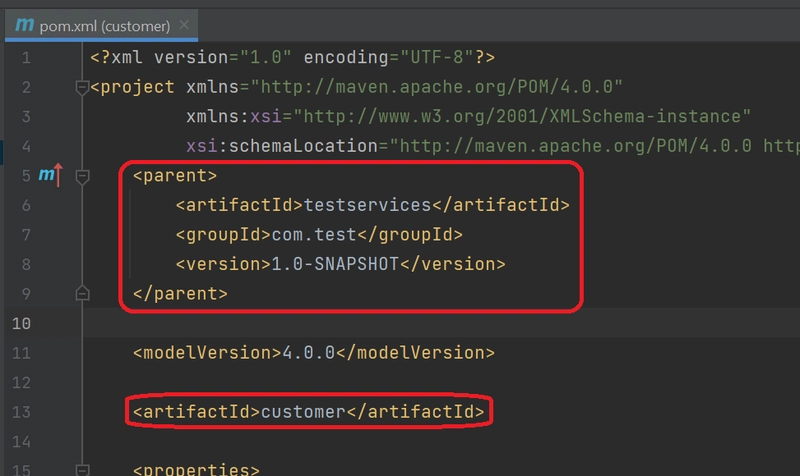Collapse the parent block fold on line 5
800x476 pixels.
tap(82, 177)
